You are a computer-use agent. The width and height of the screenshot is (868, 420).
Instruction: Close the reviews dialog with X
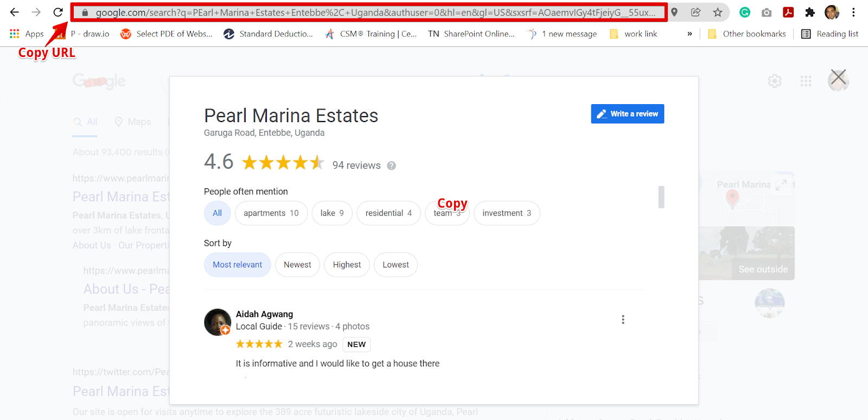tap(839, 77)
